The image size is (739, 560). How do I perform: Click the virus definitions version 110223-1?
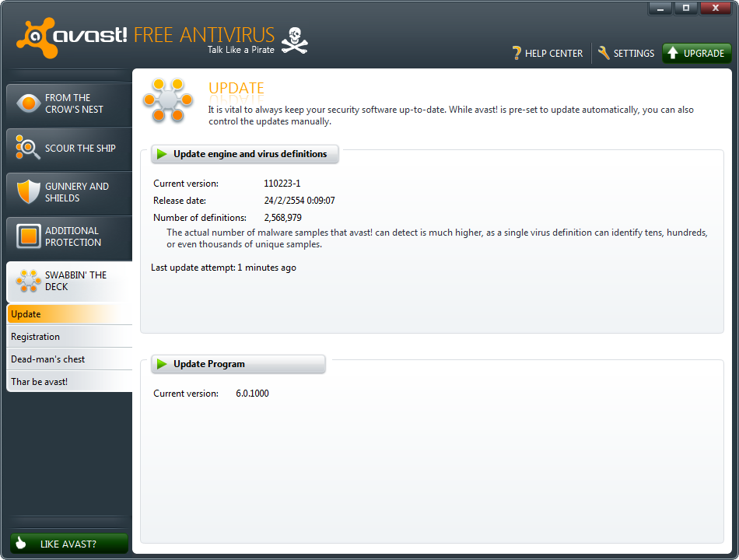pyautogui.click(x=282, y=184)
